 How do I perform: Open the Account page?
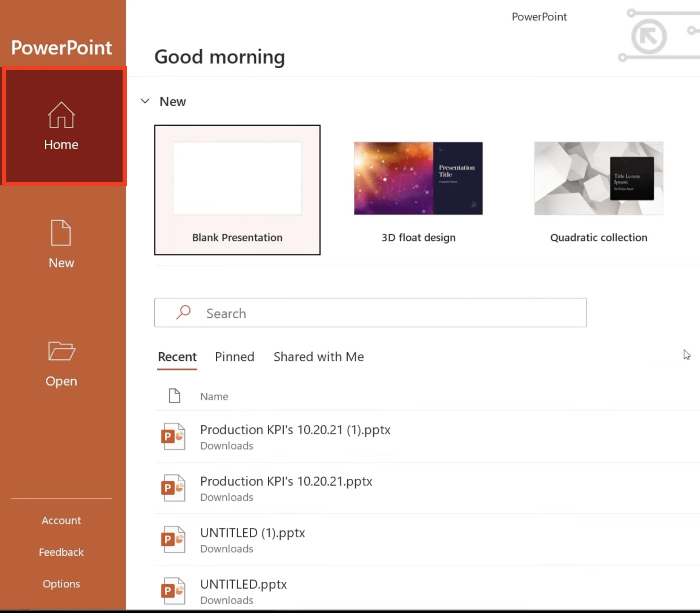[61, 520]
